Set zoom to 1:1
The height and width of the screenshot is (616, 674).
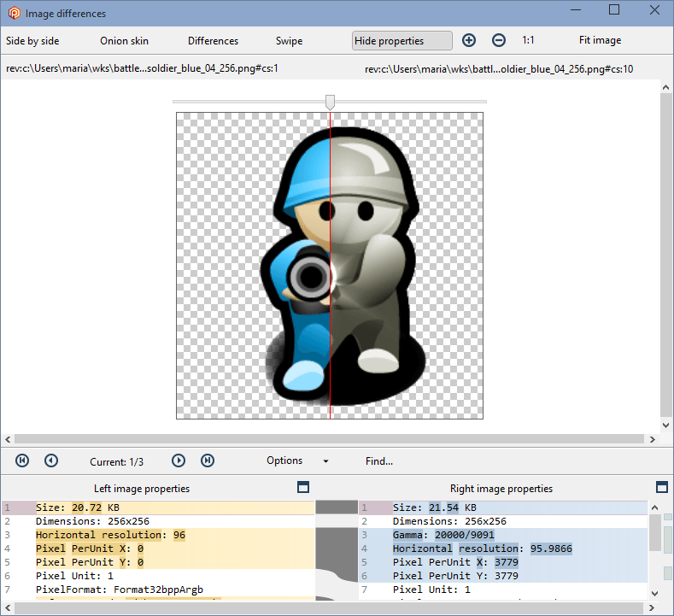click(x=528, y=40)
